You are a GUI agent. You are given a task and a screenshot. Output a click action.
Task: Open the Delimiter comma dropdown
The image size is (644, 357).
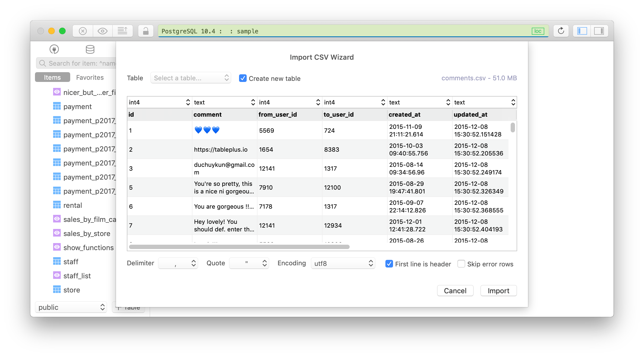[x=178, y=263]
